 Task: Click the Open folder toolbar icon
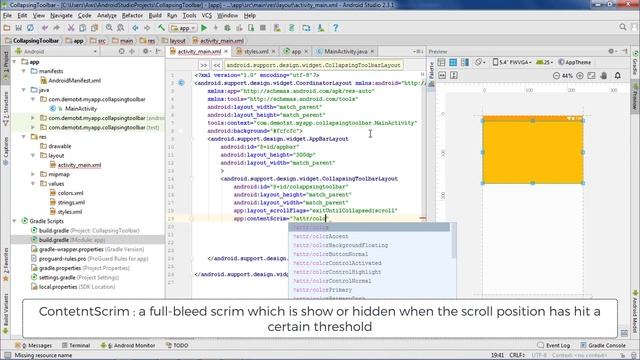click(7, 28)
